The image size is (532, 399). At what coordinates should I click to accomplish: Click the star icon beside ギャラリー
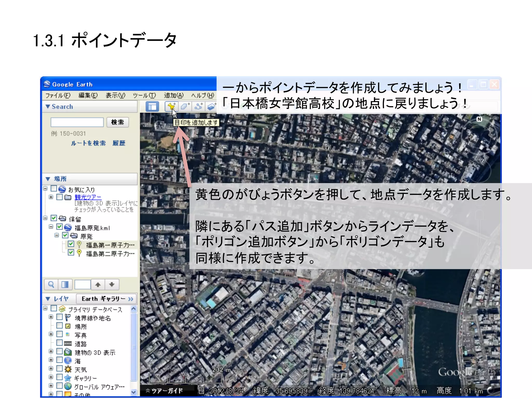(x=68, y=378)
